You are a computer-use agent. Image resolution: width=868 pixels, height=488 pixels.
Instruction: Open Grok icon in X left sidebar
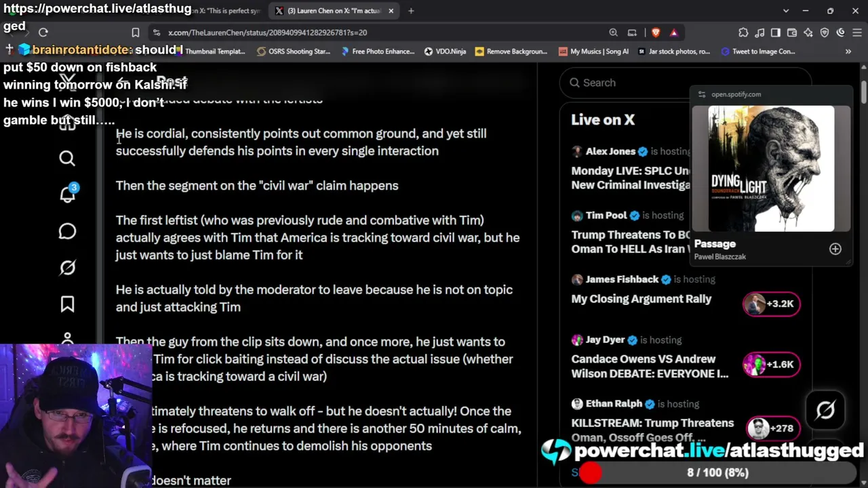[x=67, y=268]
